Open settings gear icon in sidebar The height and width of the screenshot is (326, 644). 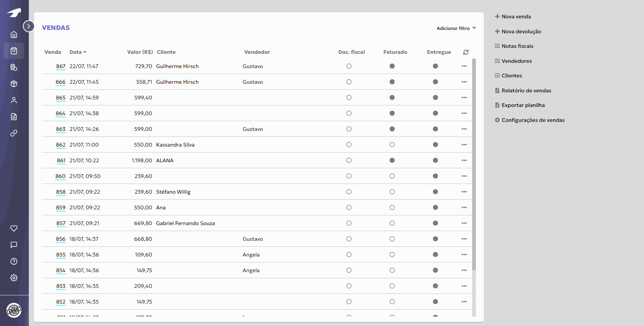[x=14, y=278]
